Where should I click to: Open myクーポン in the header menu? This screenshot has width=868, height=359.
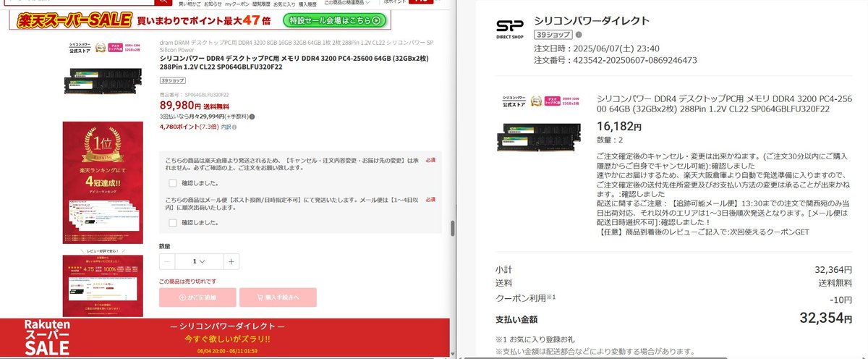[237, 4]
